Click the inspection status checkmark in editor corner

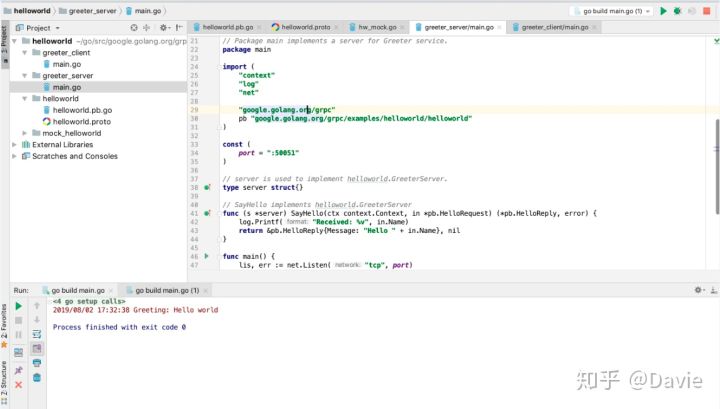pyautogui.click(x=716, y=41)
